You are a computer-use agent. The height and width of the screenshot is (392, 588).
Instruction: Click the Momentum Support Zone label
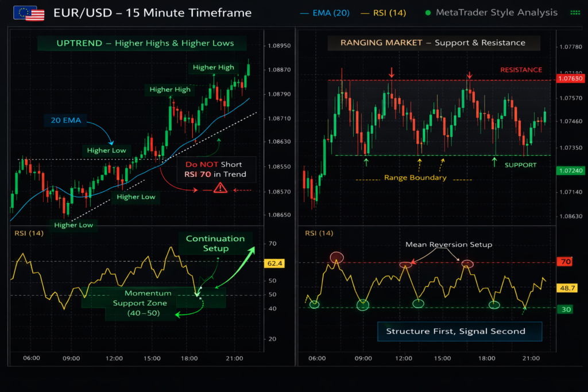click(140, 303)
